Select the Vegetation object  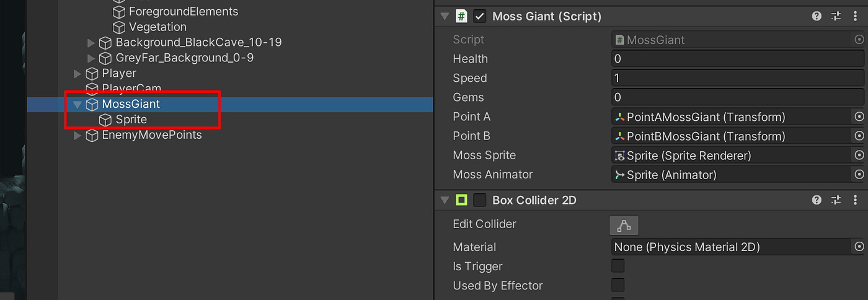tap(157, 27)
